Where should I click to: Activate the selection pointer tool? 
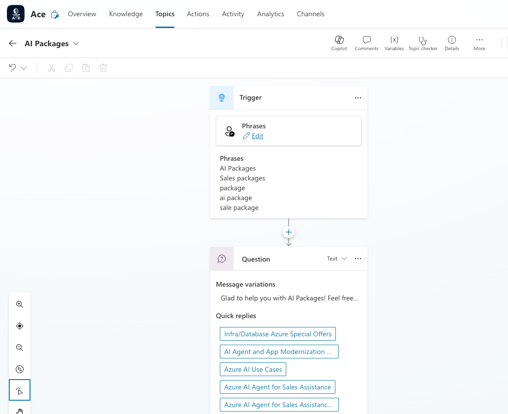(x=20, y=390)
